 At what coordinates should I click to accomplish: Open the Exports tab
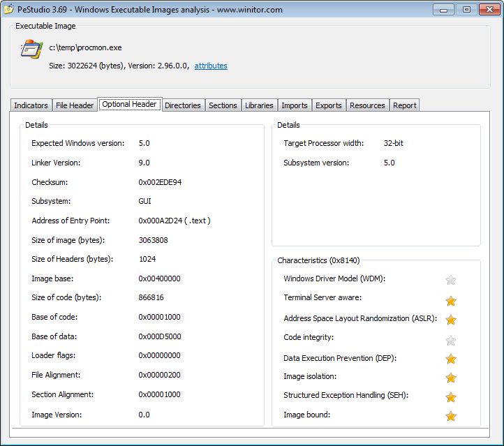point(329,105)
